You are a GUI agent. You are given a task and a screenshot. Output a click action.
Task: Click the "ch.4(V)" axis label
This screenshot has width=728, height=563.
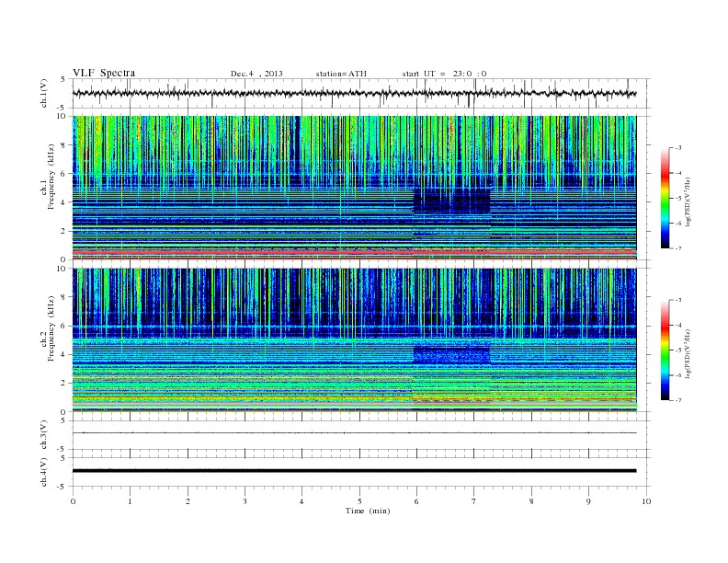tap(44, 472)
